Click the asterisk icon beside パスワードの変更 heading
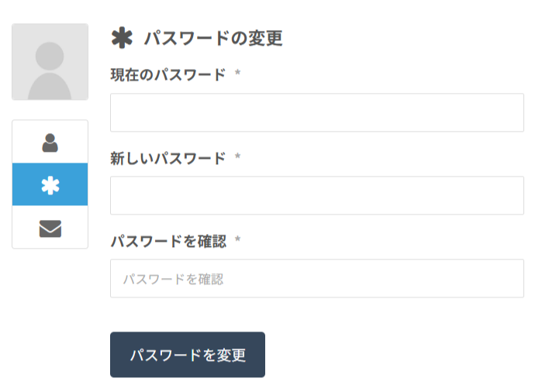Screen dimensions: 556x392 pos(123,38)
